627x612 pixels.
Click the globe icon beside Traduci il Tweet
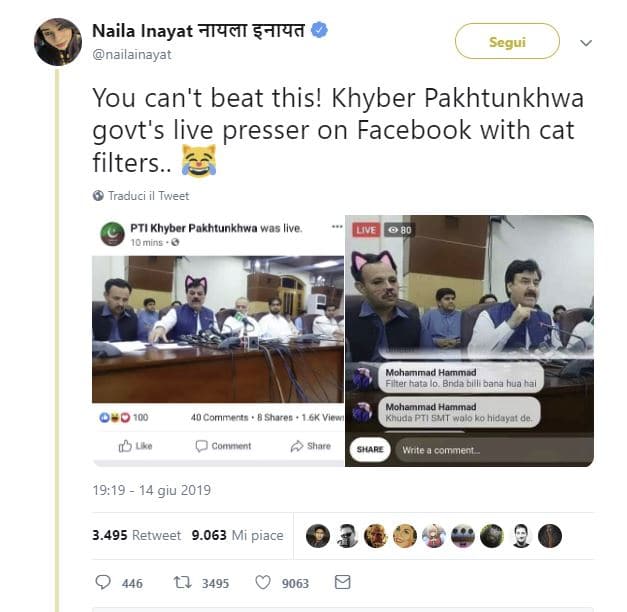(x=98, y=196)
